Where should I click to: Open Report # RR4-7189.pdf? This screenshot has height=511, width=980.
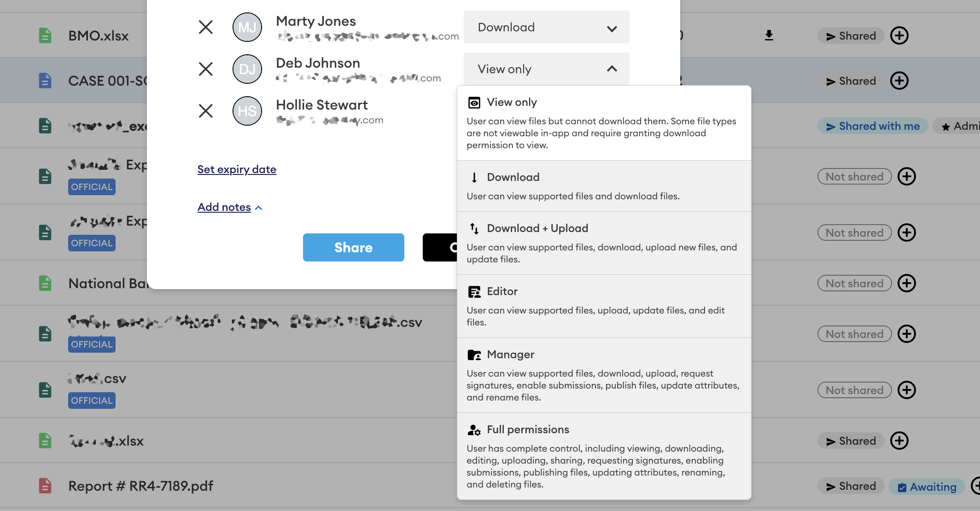pos(140,486)
